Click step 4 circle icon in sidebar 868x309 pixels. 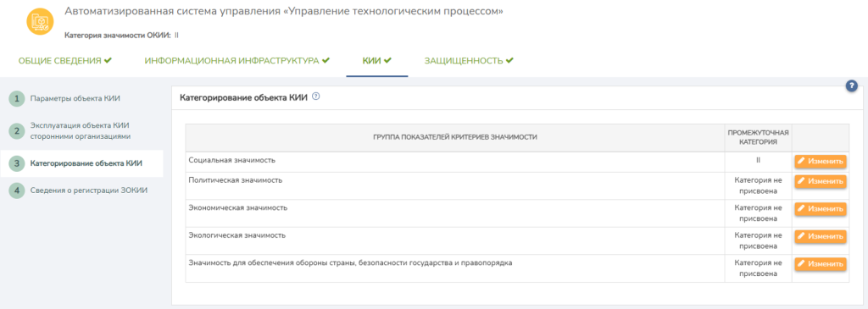[x=17, y=190]
